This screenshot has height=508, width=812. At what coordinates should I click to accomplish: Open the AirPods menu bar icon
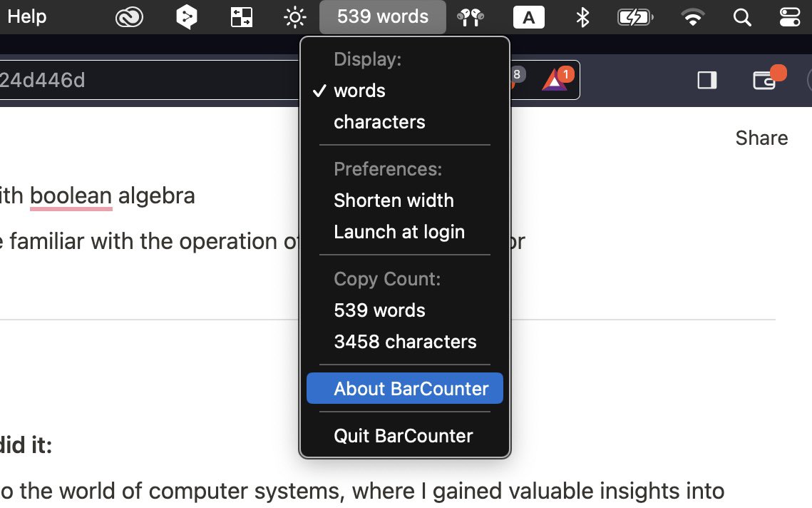tap(471, 18)
